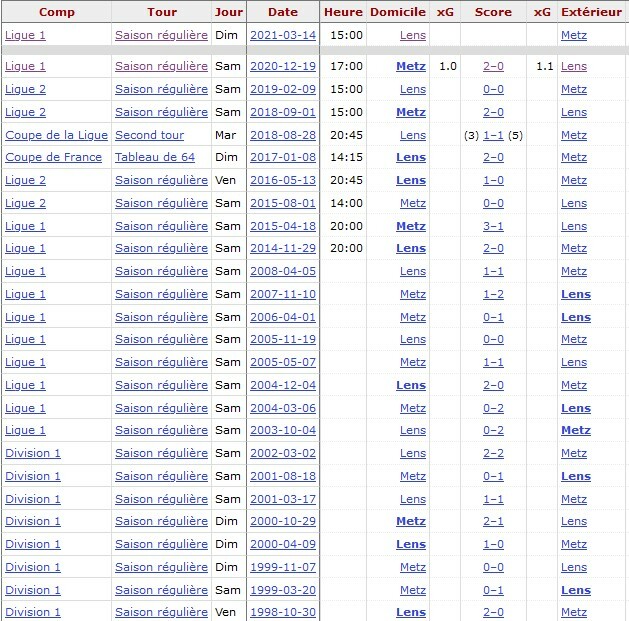Open 1–2 score for 2007-11-10 match
The image size is (629, 621).
pos(493,294)
